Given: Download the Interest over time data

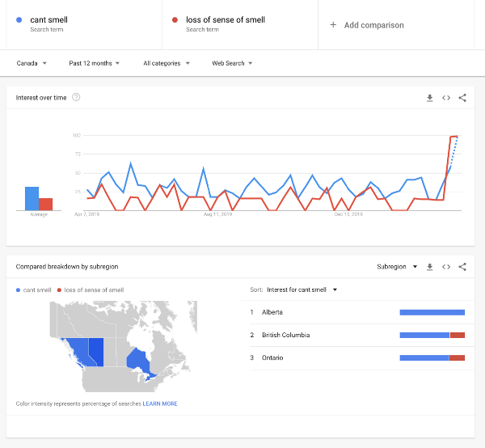Looking at the screenshot, I should 430,98.
